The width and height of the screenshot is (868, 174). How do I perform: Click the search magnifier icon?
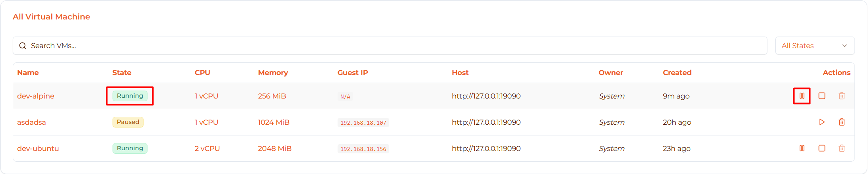tap(23, 46)
